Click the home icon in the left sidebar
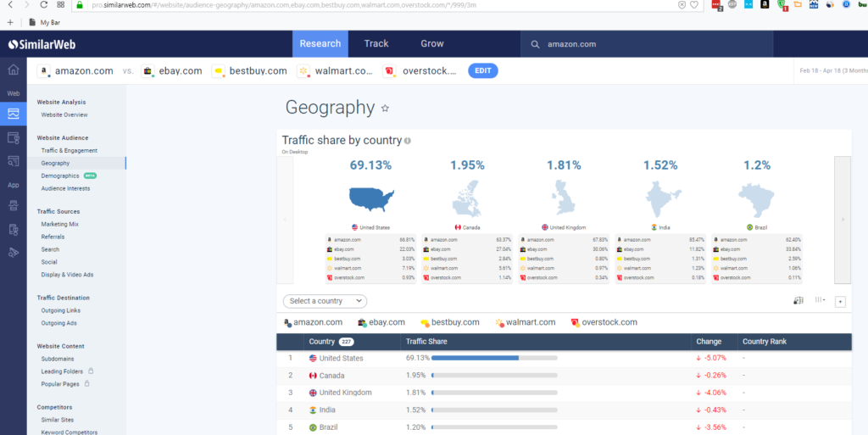The image size is (868, 435). pos(13,70)
